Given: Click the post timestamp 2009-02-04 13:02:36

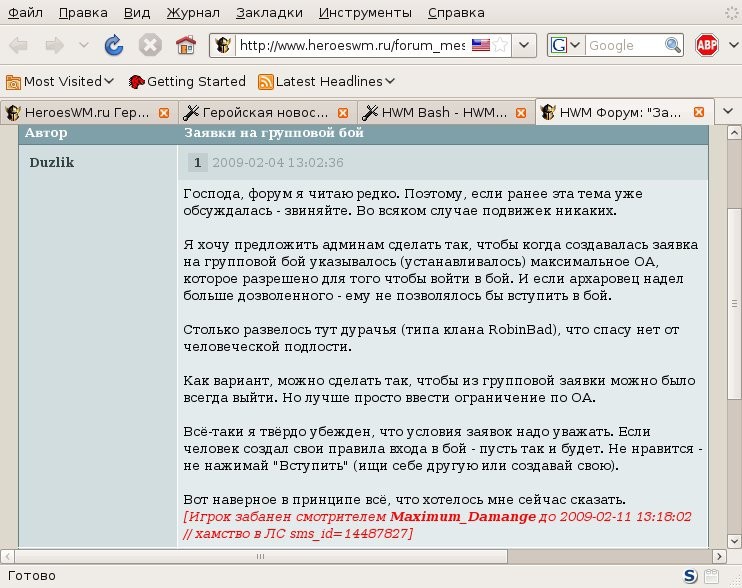Looking at the screenshot, I should pos(278,163).
